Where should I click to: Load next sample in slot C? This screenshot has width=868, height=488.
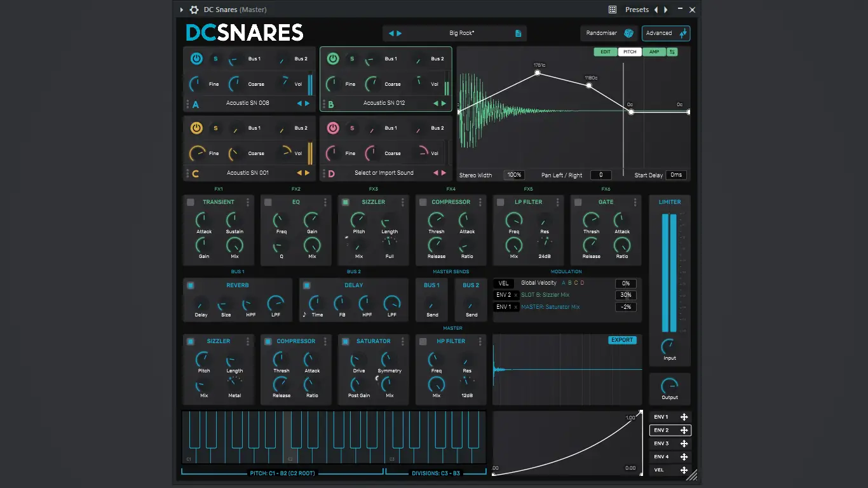pos(308,173)
